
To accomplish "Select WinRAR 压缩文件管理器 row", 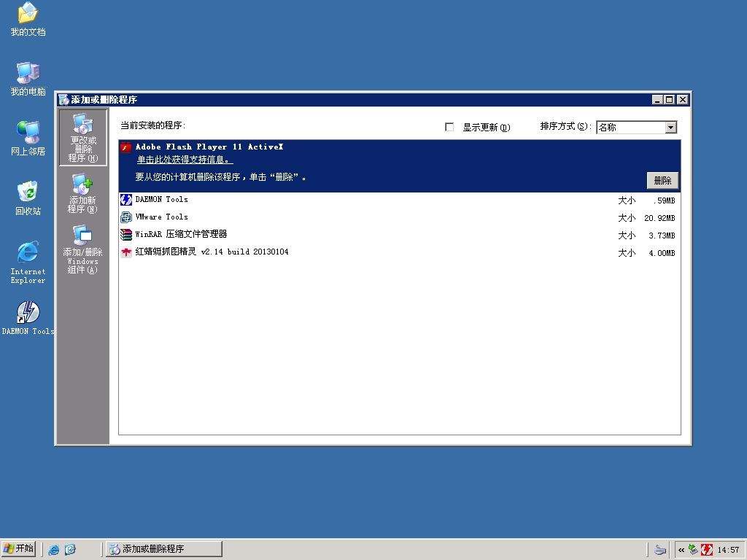I will [x=399, y=234].
